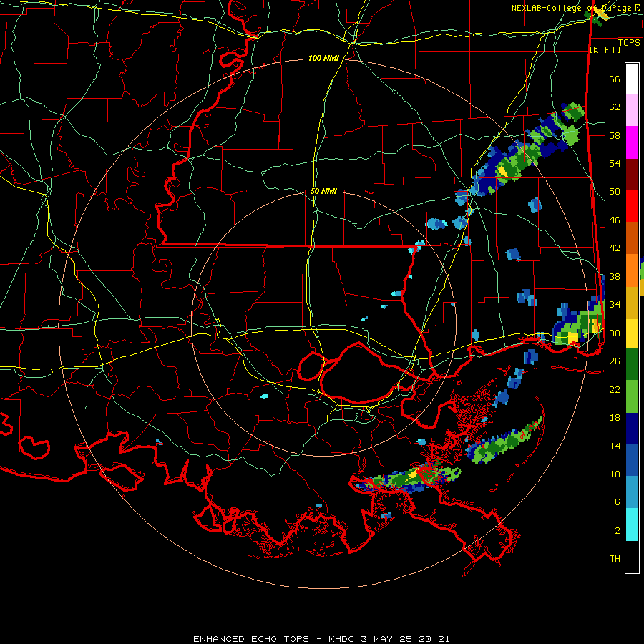Image resolution: width=644 pixels, height=644 pixels.
Task: Click the "34" legend value
Action: point(615,305)
